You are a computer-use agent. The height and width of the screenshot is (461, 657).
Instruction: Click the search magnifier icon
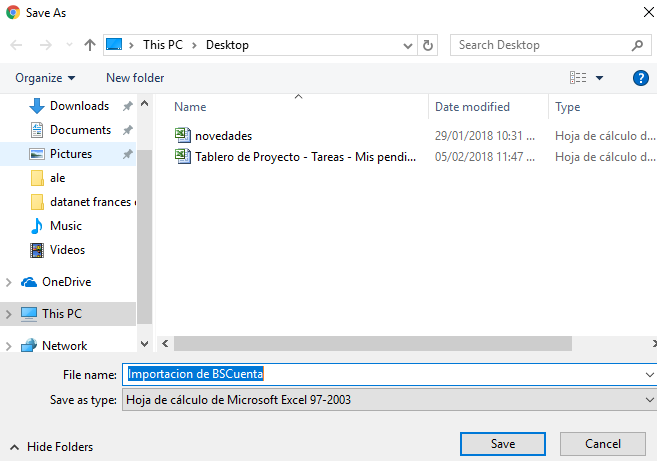(637, 45)
